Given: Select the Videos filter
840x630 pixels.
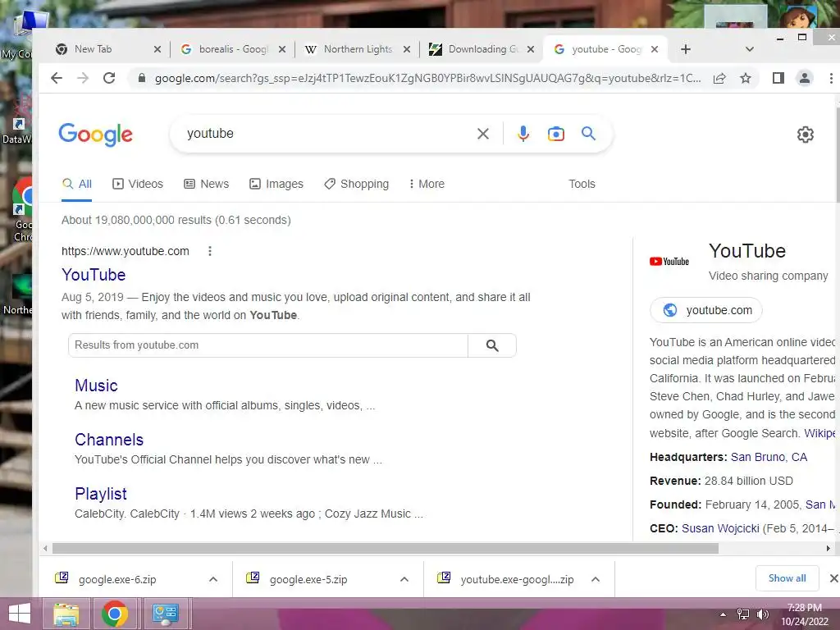Looking at the screenshot, I should tap(138, 184).
